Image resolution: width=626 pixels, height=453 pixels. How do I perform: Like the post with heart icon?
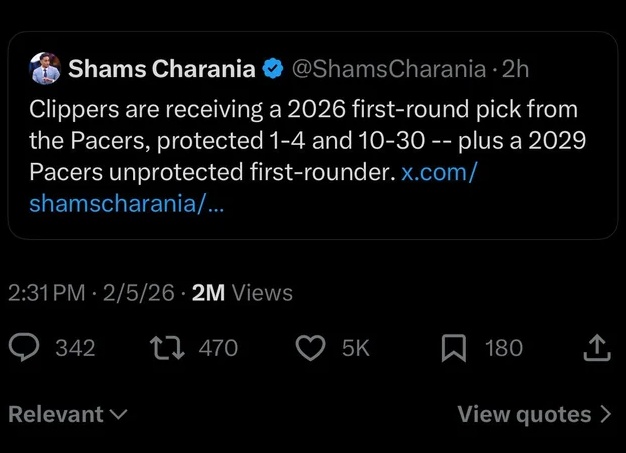pos(310,348)
